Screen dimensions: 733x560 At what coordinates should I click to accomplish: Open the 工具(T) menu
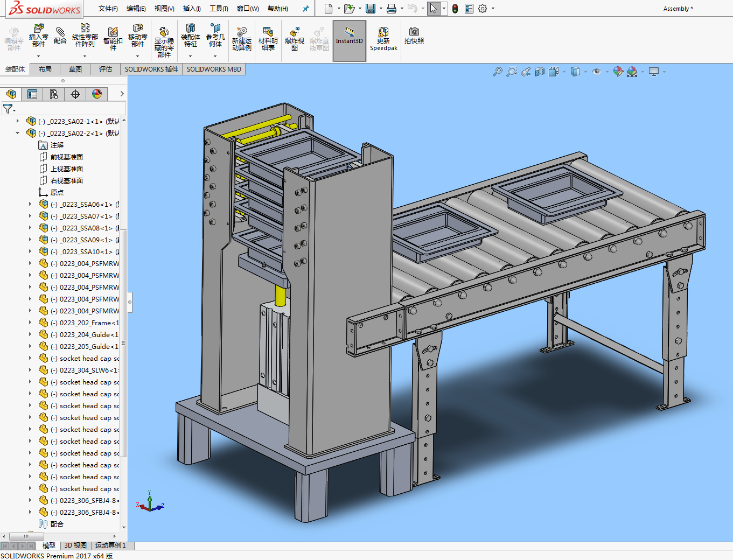pos(218,9)
